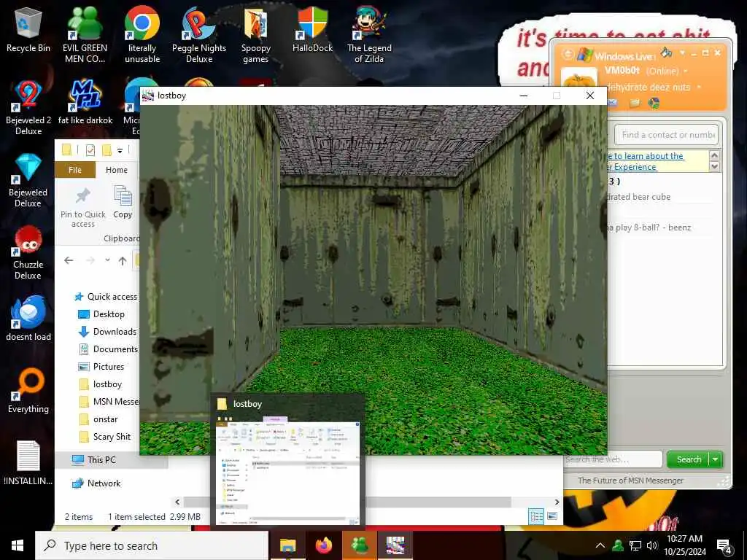Open the notification center icon

pyautogui.click(x=724, y=547)
